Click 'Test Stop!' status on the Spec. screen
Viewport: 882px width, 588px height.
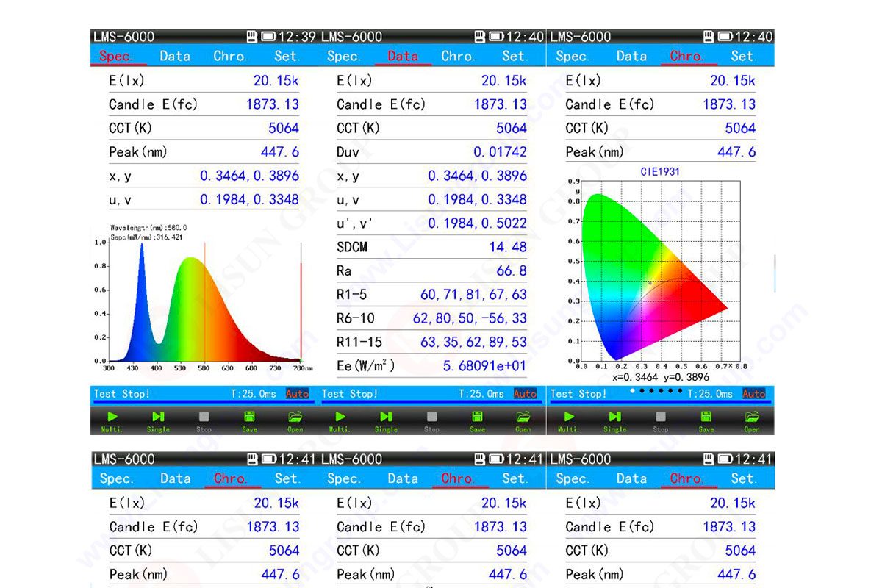pyautogui.click(x=122, y=394)
